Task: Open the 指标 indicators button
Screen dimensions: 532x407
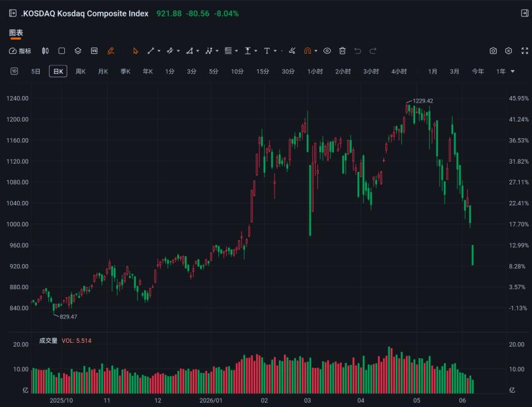Action: tap(20, 51)
